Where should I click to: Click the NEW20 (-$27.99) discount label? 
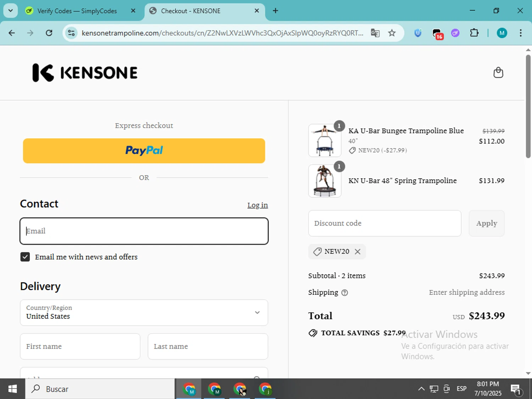(378, 150)
